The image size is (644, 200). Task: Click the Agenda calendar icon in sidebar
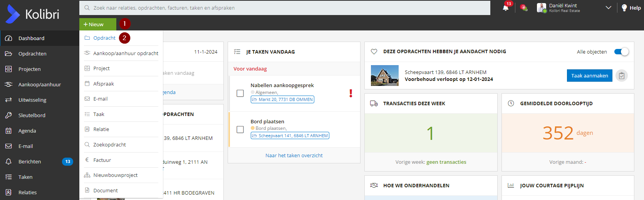click(x=8, y=131)
